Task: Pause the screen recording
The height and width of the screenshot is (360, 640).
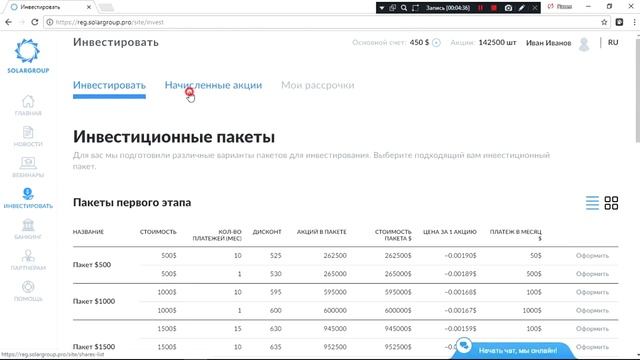Action: coord(480,8)
